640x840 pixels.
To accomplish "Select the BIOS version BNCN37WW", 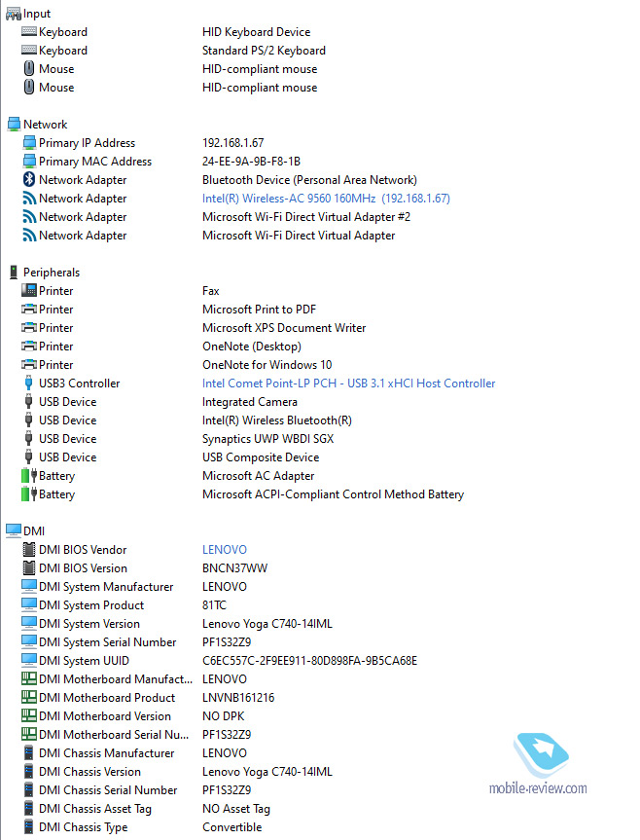I will click(x=234, y=568).
